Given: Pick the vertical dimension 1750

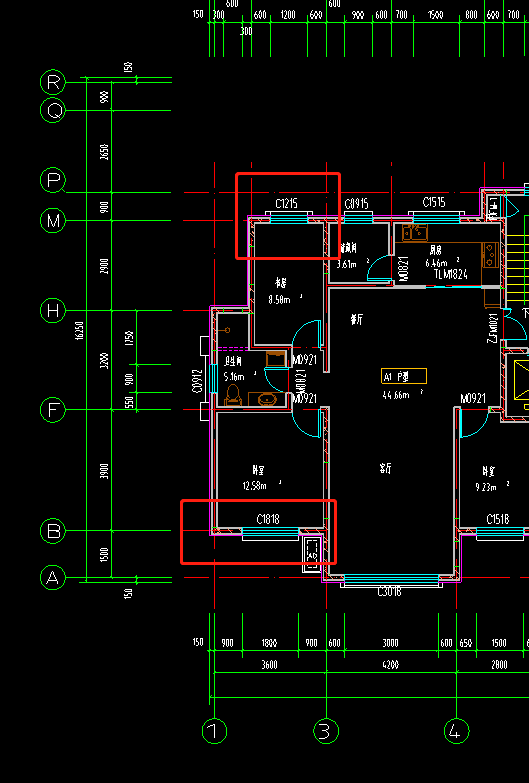Looking at the screenshot, I should (129, 338).
